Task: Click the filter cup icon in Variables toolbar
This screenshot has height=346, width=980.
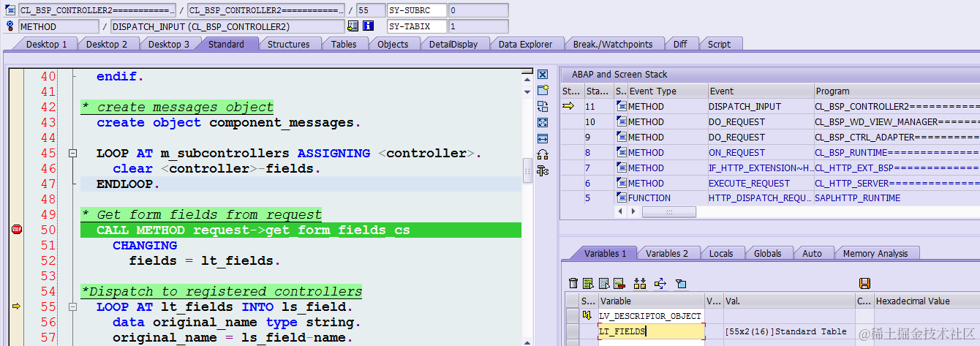Action: [681, 283]
